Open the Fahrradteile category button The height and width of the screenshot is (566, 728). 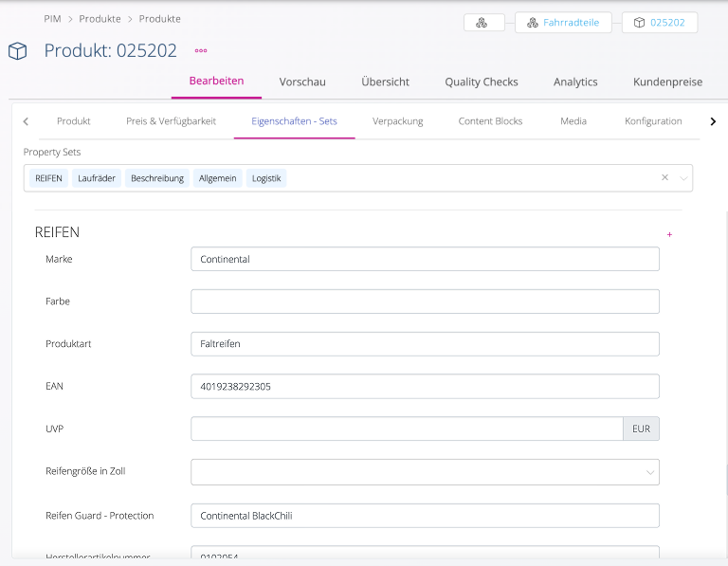pos(563,23)
